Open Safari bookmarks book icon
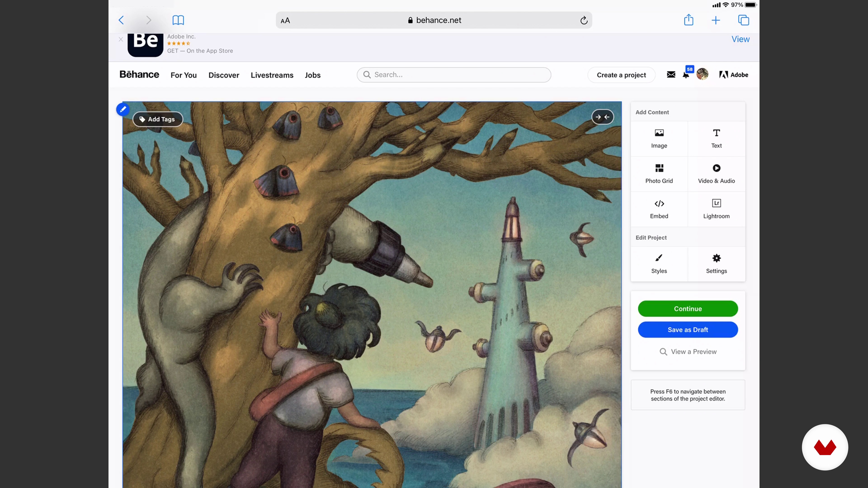868x488 pixels. (178, 20)
